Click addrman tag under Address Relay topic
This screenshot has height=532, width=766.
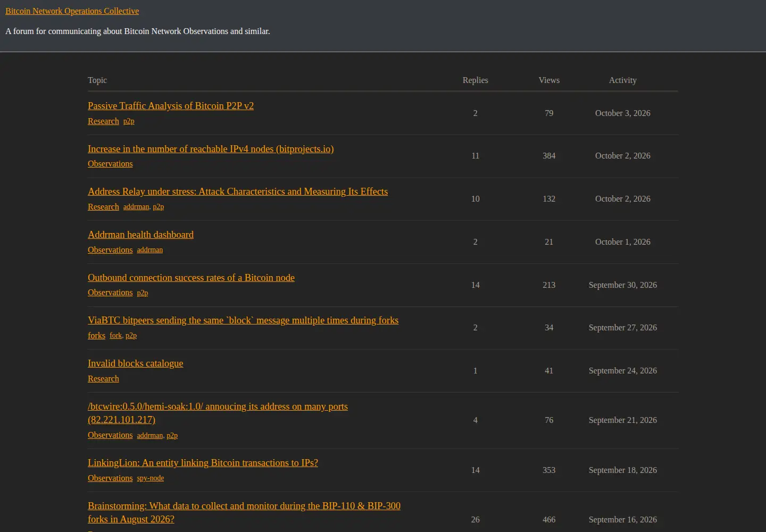pyautogui.click(x=136, y=207)
